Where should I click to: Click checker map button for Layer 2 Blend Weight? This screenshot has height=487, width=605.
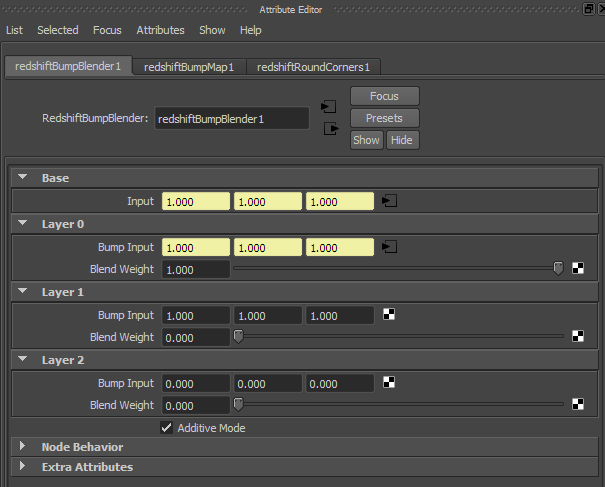(x=578, y=404)
